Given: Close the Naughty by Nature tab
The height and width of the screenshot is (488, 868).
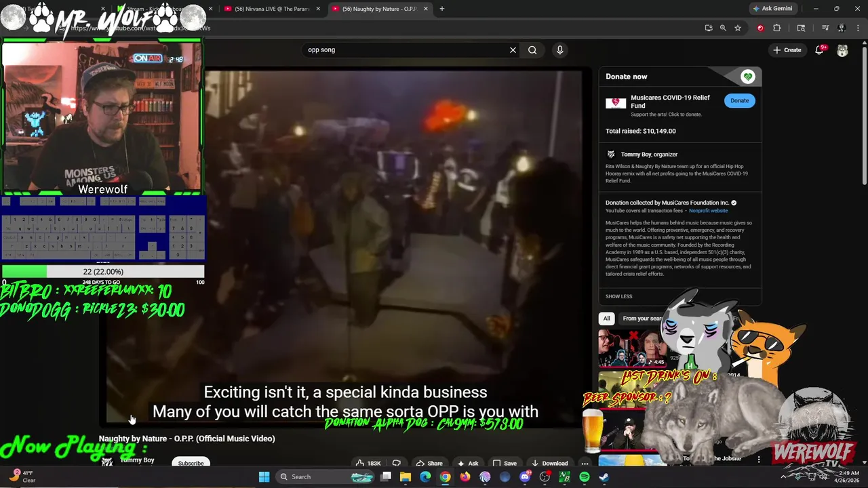Looking at the screenshot, I should (x=426, y=9).
